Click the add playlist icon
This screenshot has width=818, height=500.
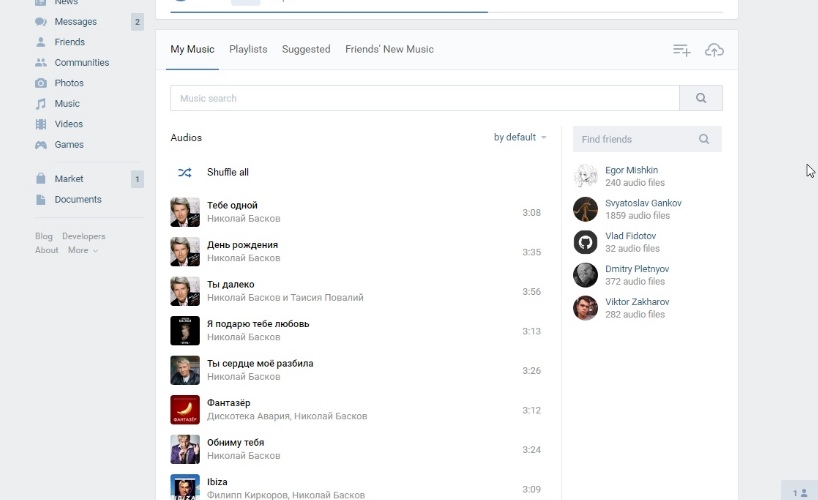(681, 50)
